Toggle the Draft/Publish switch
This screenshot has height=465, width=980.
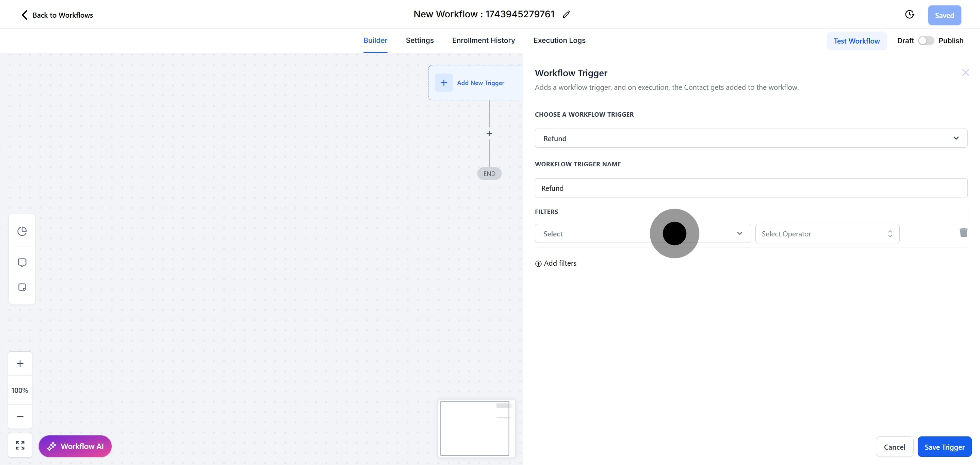[x=926, y=41]
